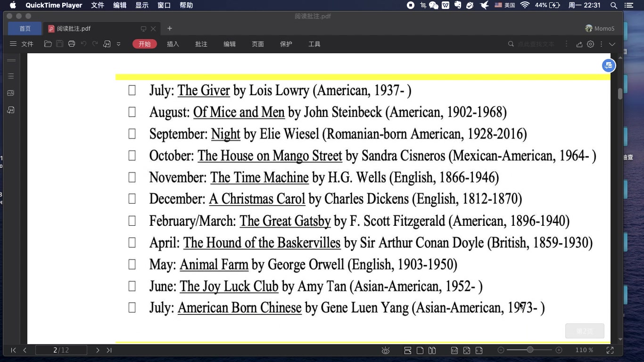
Task: Set zoom to actual size 1:1
Action: click(454, 350)
